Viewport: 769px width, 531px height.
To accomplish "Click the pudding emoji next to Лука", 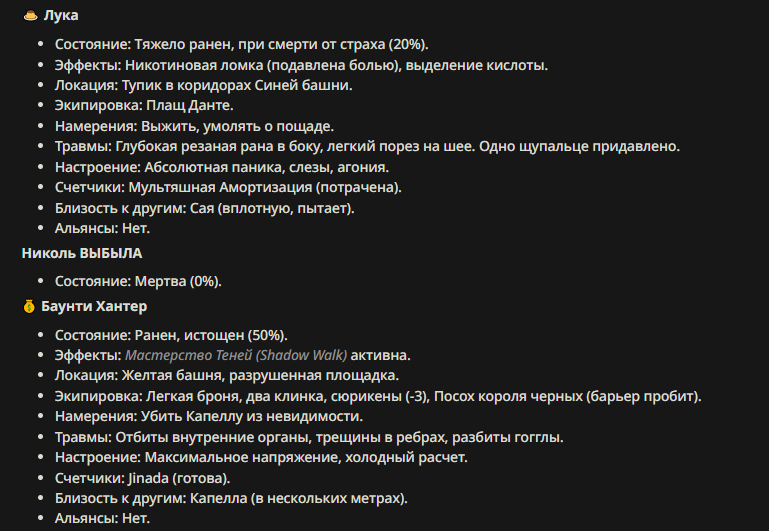I will [30, 16].
